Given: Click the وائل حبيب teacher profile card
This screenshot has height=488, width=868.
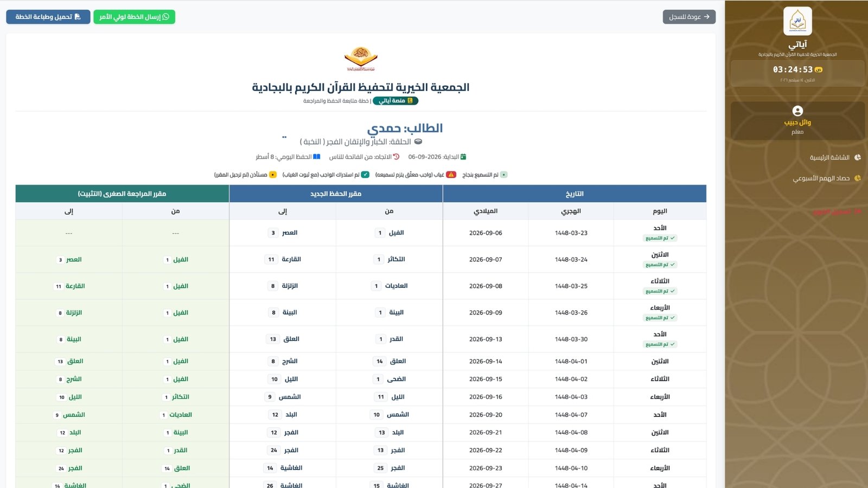Looking at the screenshot, I should [x=797, y=121].
